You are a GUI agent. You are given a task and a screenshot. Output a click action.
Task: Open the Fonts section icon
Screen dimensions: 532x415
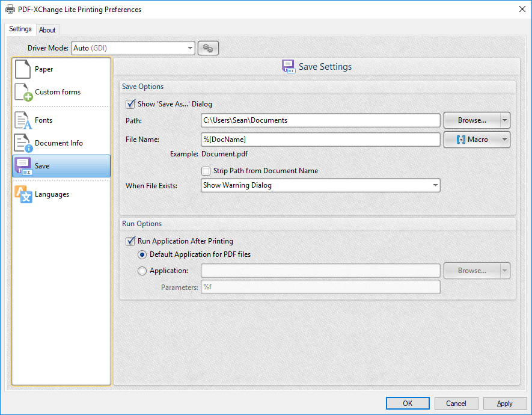[23, 120]
